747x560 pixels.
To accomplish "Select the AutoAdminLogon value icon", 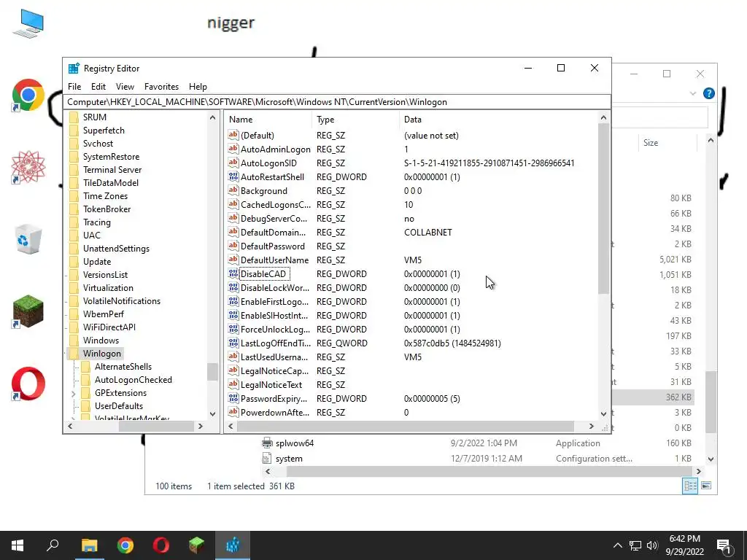I will point(233,149).
